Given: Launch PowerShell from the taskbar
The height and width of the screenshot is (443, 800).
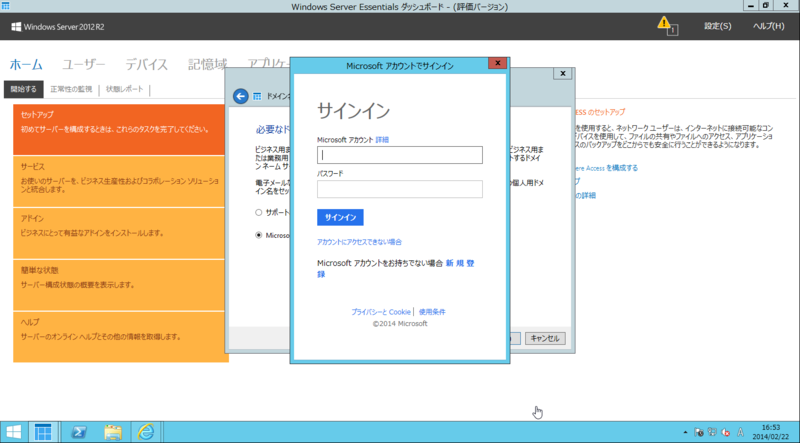Looking at the screenshot, I should click(x=78, y=432).
